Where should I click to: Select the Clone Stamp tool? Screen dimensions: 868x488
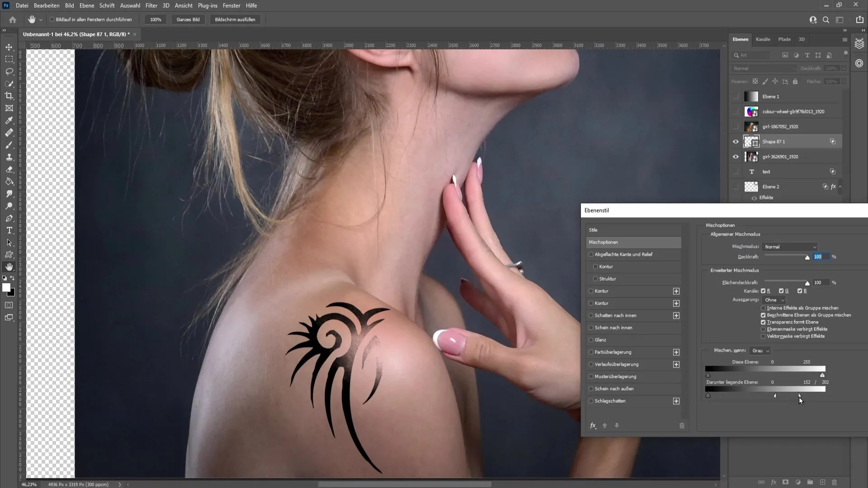(x=9, y=157)
